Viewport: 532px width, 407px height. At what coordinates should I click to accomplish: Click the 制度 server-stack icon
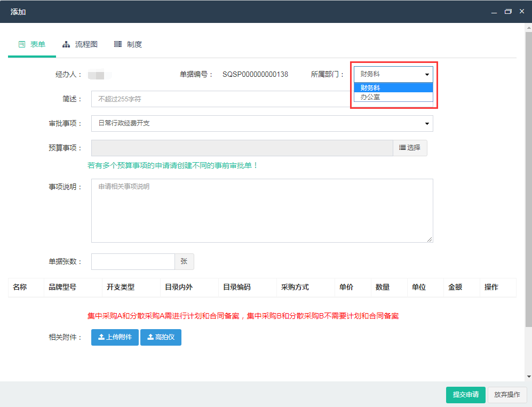[x=118, y=44]
